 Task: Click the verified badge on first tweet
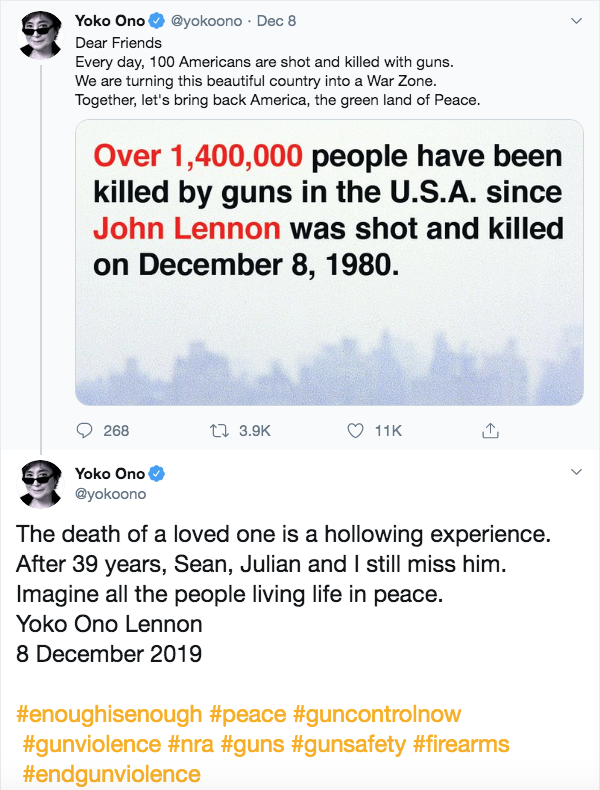[157, 19]
